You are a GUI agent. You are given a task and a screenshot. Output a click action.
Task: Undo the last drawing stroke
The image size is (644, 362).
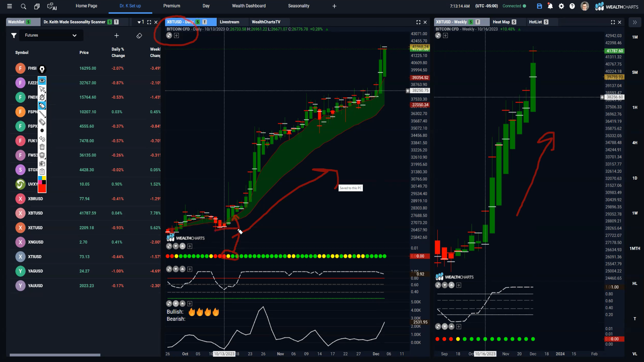click(42, 139)
